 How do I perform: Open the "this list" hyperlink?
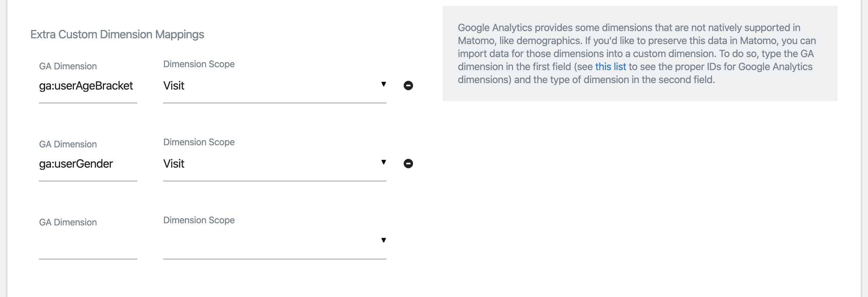pos(611,67)
